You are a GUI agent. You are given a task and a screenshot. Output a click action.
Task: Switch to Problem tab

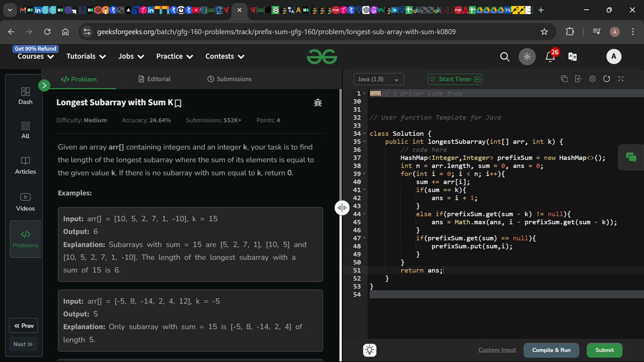[79, 79]
